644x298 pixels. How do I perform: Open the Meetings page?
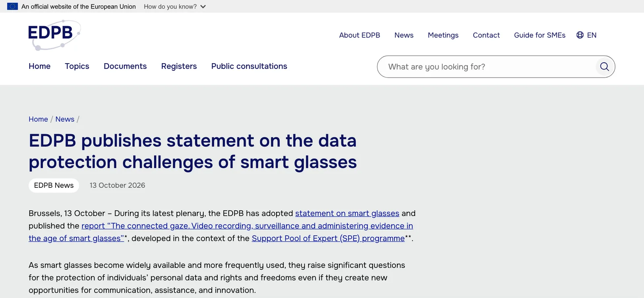point(443,35)
